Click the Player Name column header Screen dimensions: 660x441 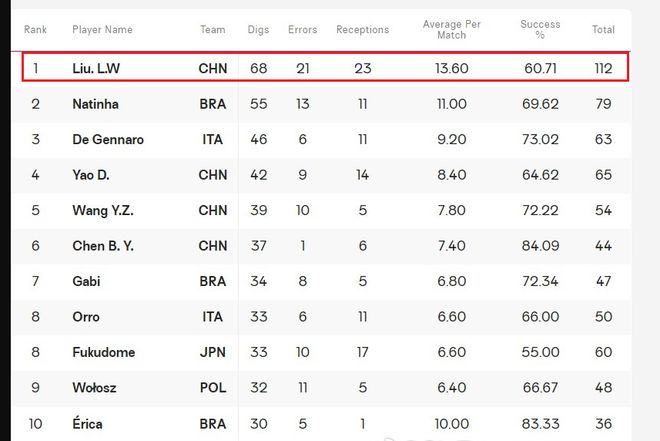point(102,30)
